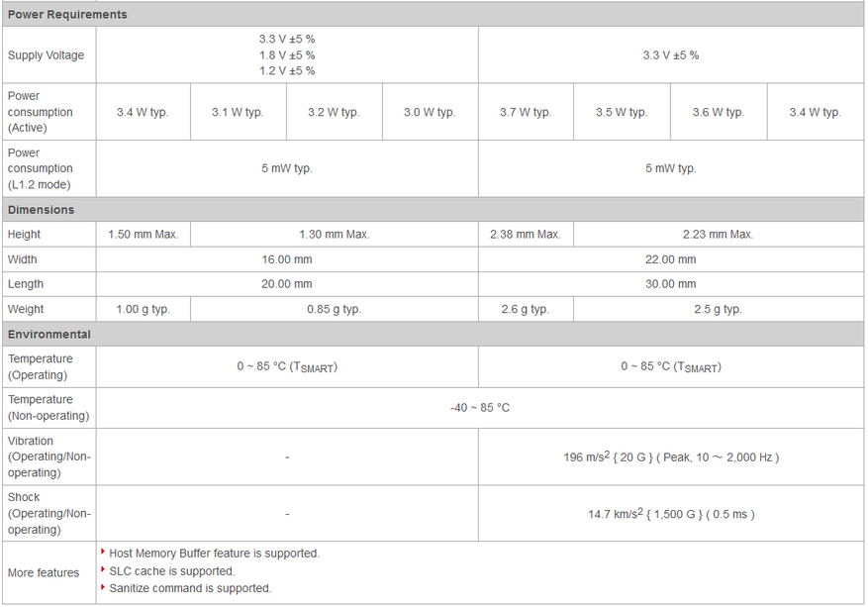Viewport: 868px width, 607px height.
Task: Select the 196 m/s² vibration value
Action: coord(671,457)
